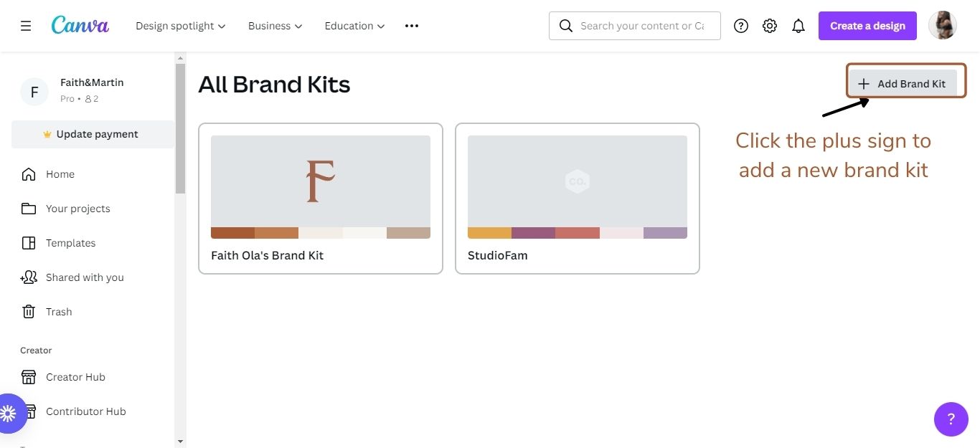This screenshot has width=980, height=448.
Task: Click the sidebar scrollbar down arrow
Action: click(180, 442)
